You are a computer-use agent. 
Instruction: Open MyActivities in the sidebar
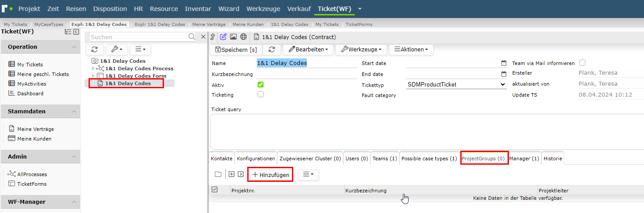32,84
